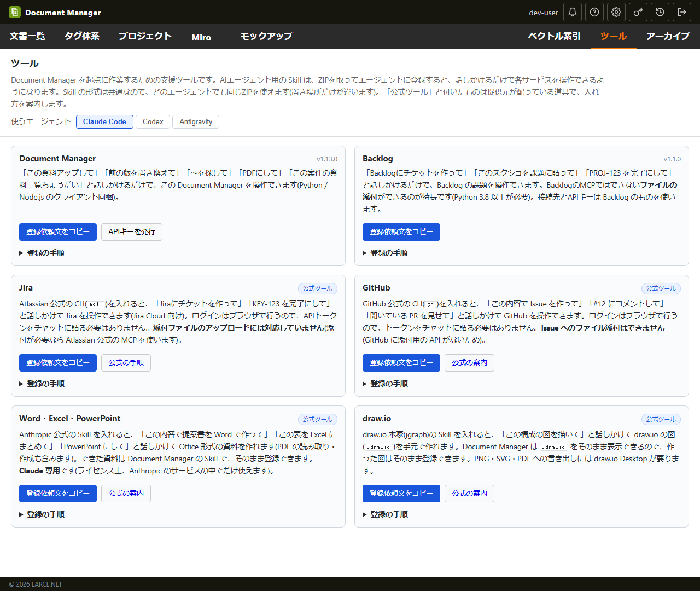
Task: Go to the 文書一覧 tab
Action: tap(27, 37)
